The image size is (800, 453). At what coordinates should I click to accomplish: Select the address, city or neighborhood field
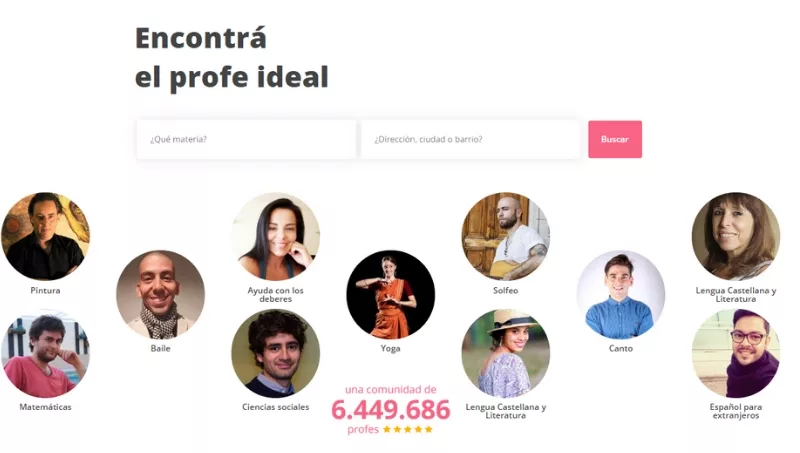470,139
